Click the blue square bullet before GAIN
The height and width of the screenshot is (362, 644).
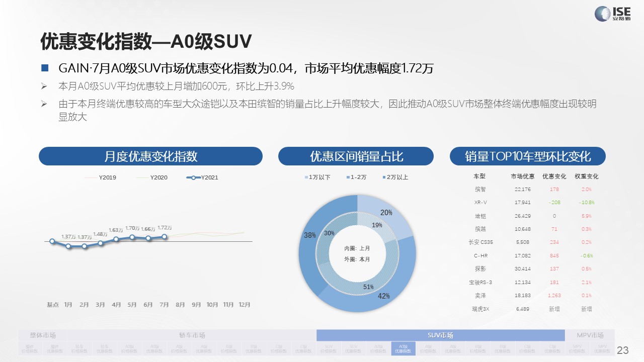point(45,68)
